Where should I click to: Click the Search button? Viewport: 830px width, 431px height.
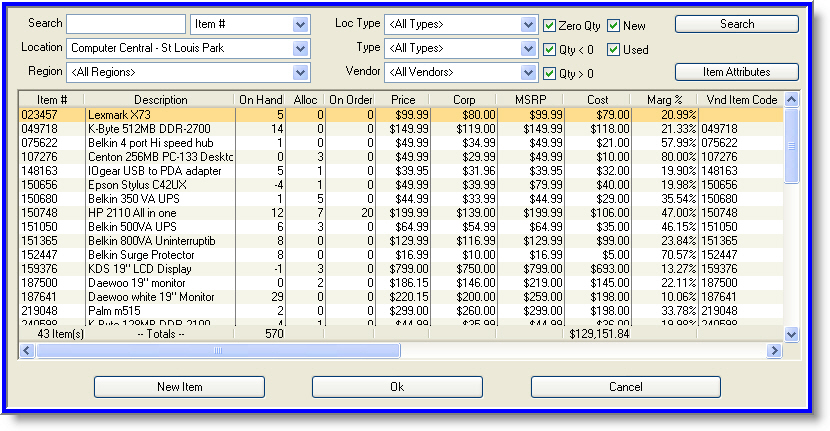point(736,24)
